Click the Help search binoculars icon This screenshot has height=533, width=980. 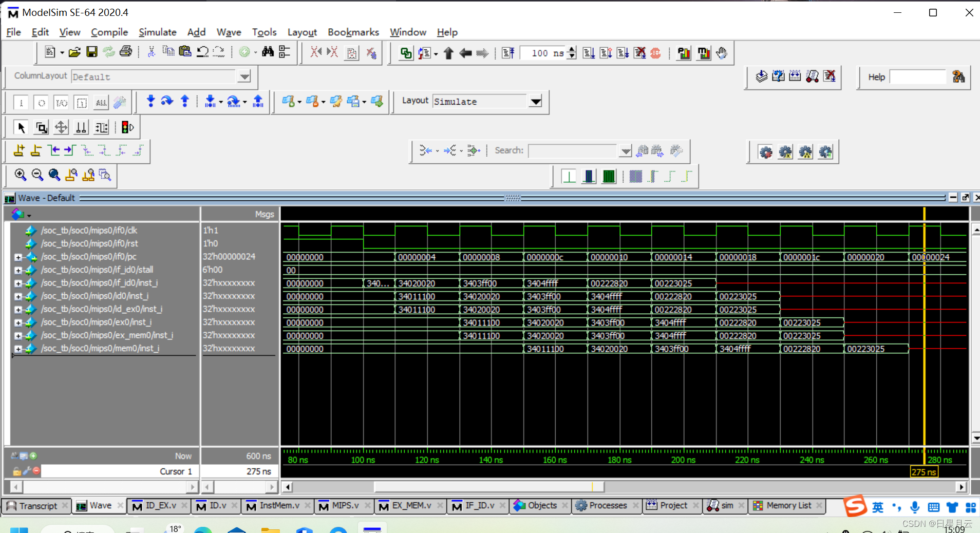tap(958, 77)
